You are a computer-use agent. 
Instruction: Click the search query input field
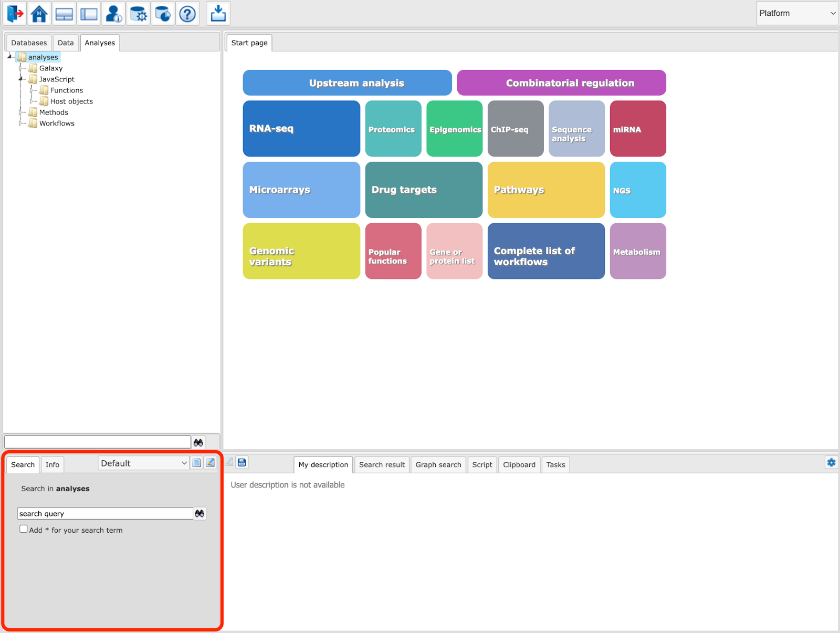(x=105, y=513)
